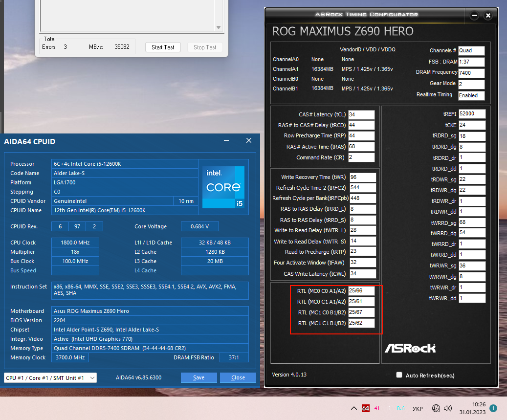Click the Close button in AIDA64 CPUID

point(238,377)
